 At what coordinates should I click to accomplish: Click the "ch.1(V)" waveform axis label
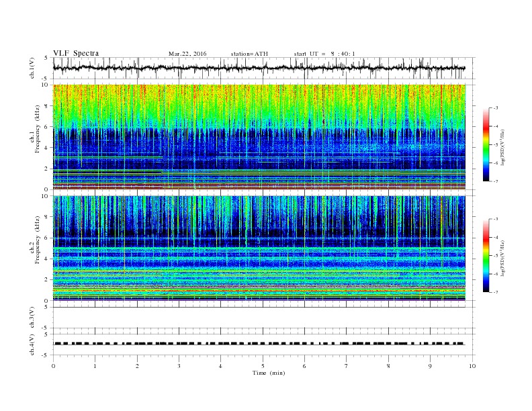32,68
